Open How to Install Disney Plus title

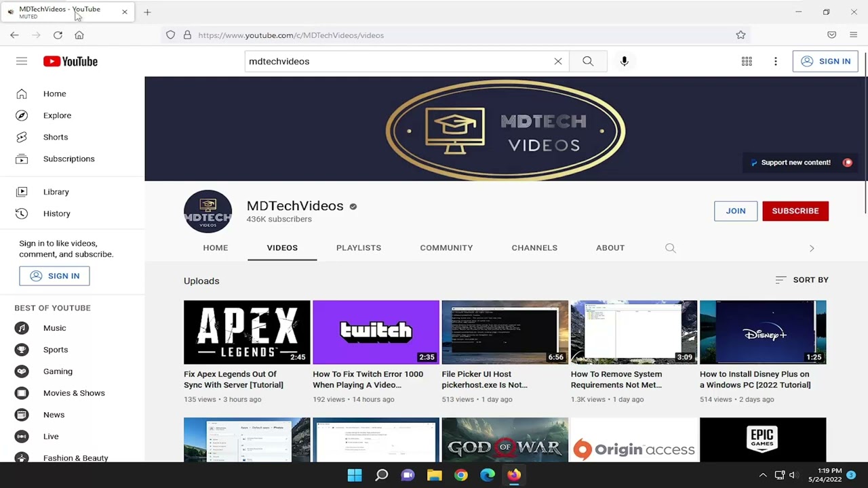755,380
